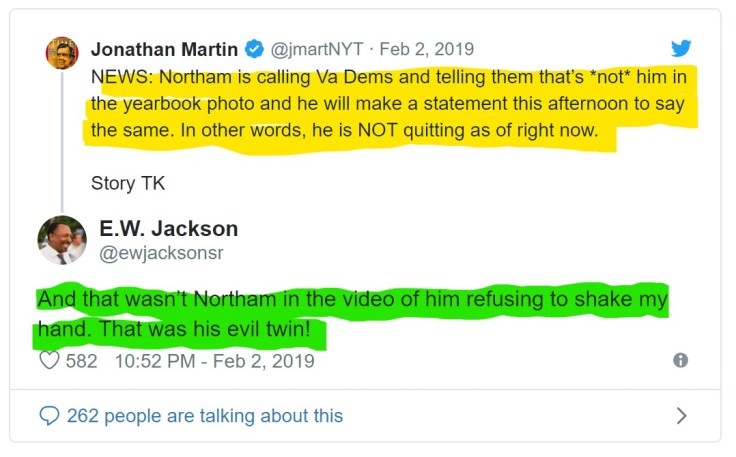Click the Jonathan Martin display name
This screenshot has height=457, width=736.
point(165,49)
